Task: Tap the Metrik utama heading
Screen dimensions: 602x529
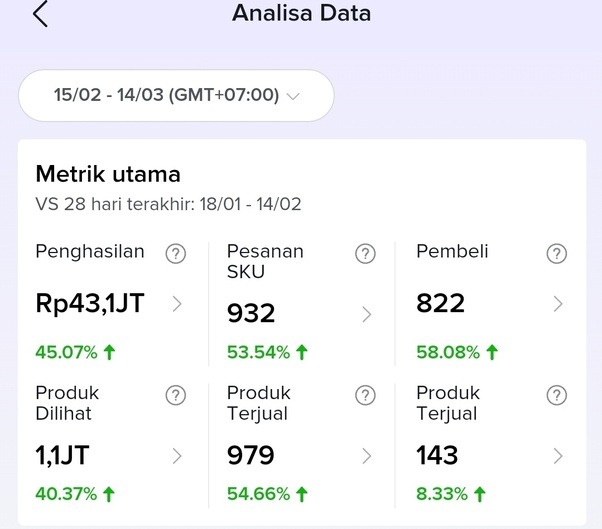Action: click(108, 174)
